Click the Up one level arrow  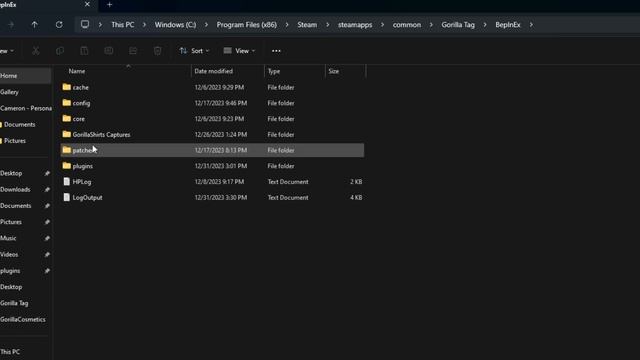34,25
